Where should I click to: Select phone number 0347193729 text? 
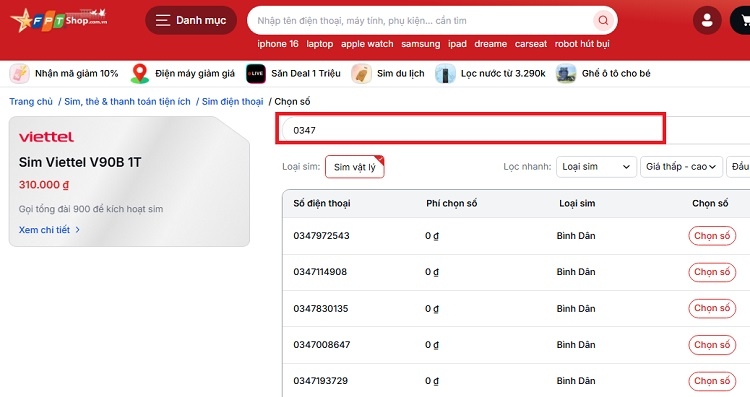(x=320, y=381)
